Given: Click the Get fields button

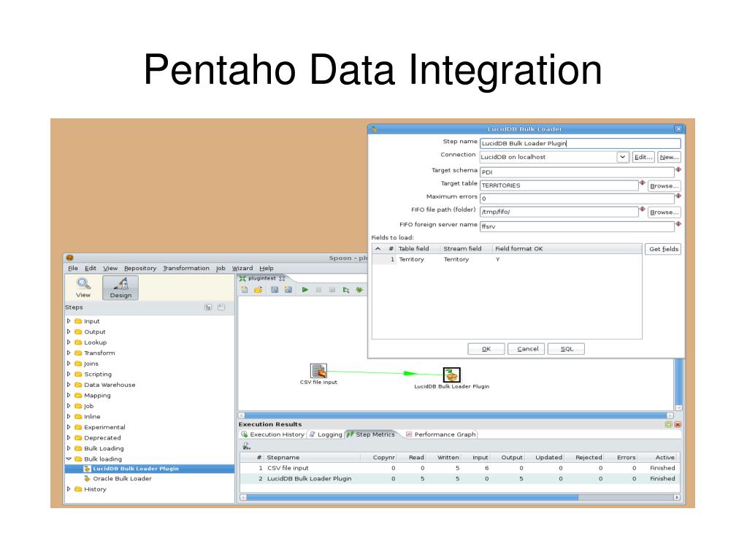Looking at the screenshot, I should pyautogui.click(x=663, y=249).
